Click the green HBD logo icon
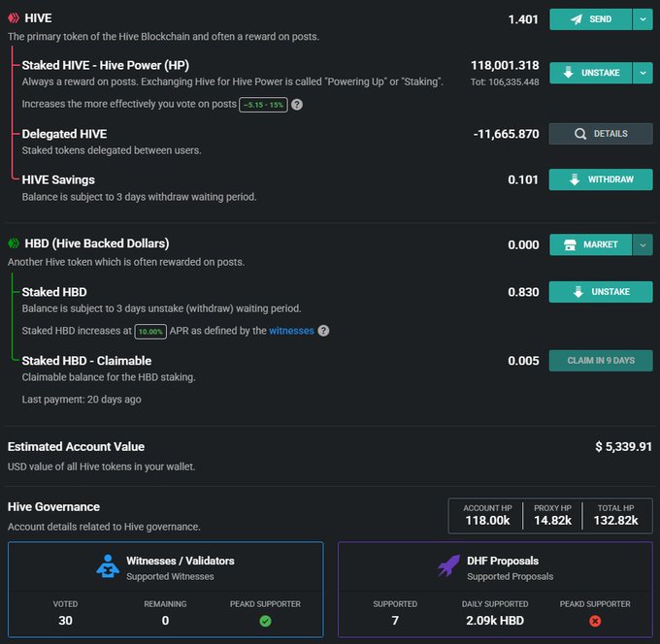Image resolution: width=660 pixels, height=644 pixels. 14,243
